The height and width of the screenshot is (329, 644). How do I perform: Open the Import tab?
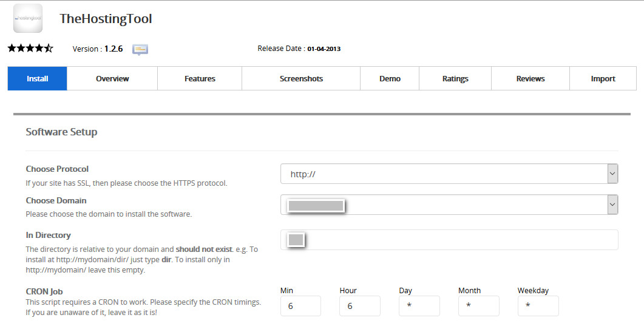pos(603,78)
